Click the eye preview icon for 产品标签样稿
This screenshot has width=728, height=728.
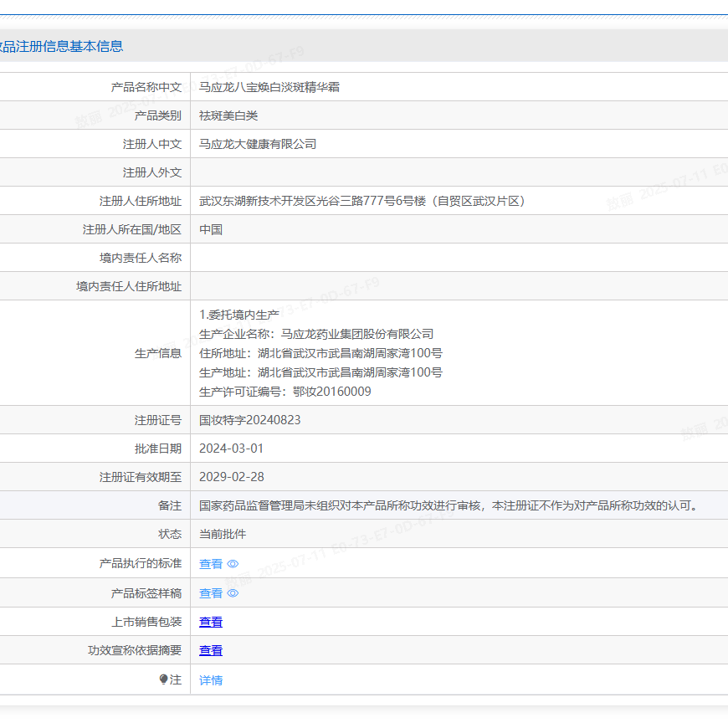point(232,592)
